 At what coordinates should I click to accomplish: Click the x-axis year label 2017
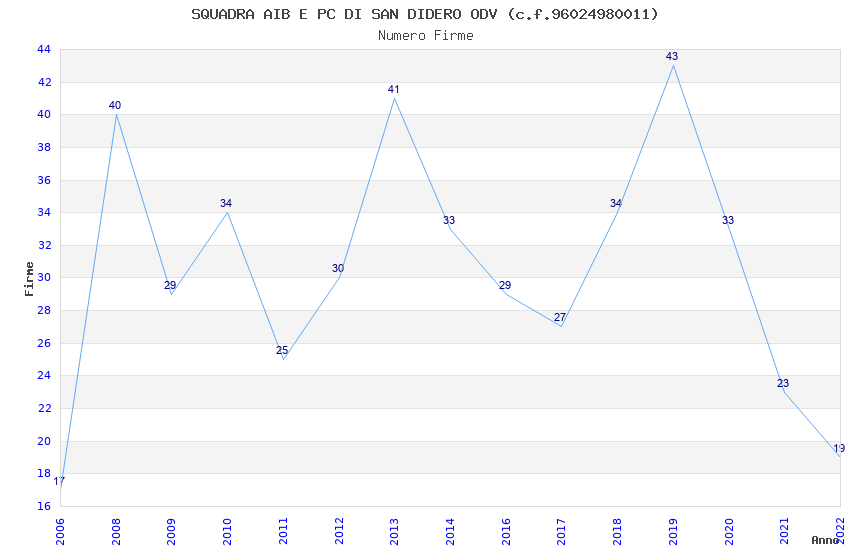pyautogui.click(x=562, y=531)
